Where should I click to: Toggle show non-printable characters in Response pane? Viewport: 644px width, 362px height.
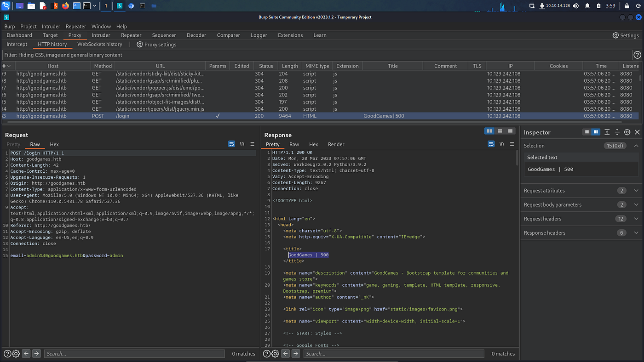click(x=501, y=144)
